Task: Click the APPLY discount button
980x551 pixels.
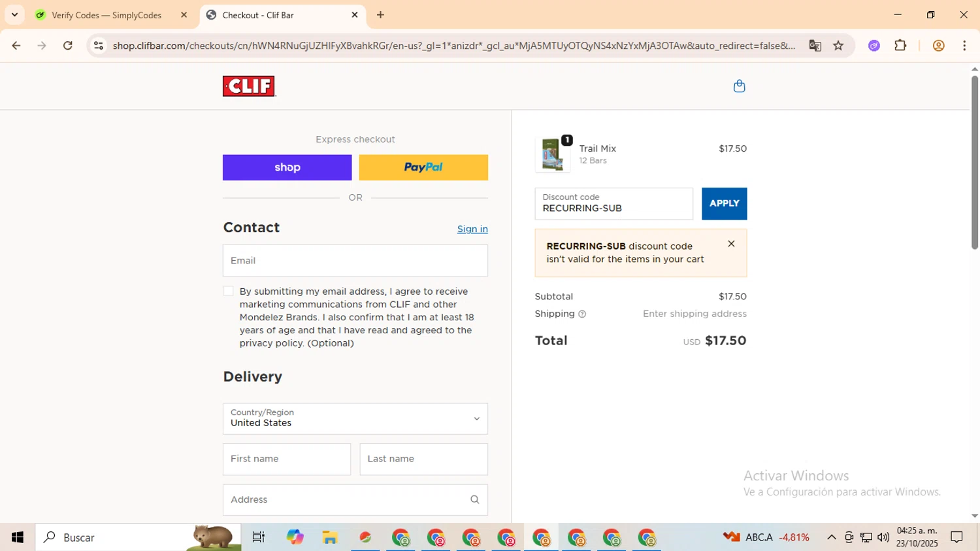Action: tap(725, 204)
